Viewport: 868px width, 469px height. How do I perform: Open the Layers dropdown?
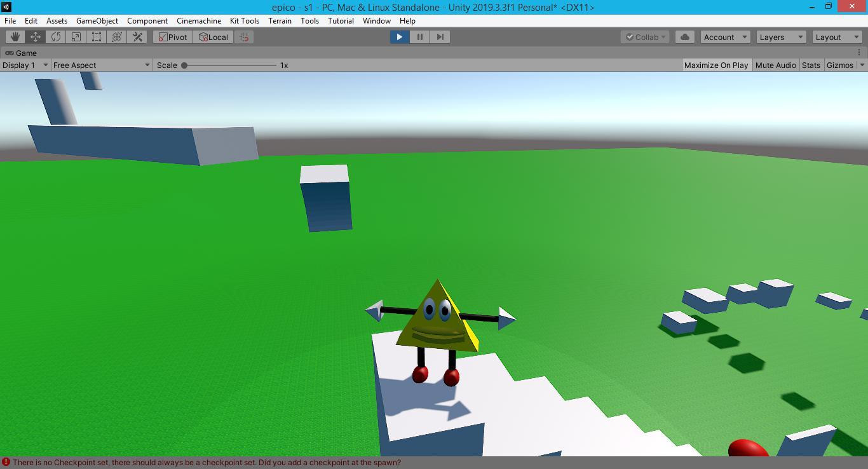pyautogui.click(x=781, y=37)
